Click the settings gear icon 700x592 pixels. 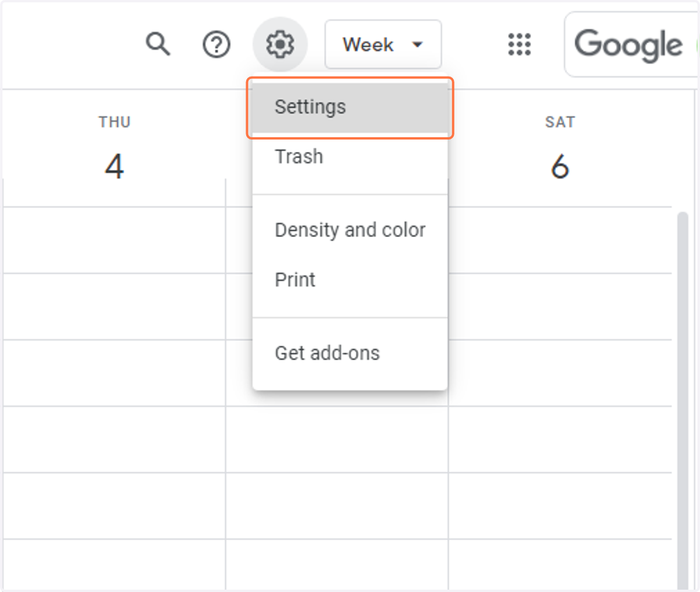click(280, 44)
